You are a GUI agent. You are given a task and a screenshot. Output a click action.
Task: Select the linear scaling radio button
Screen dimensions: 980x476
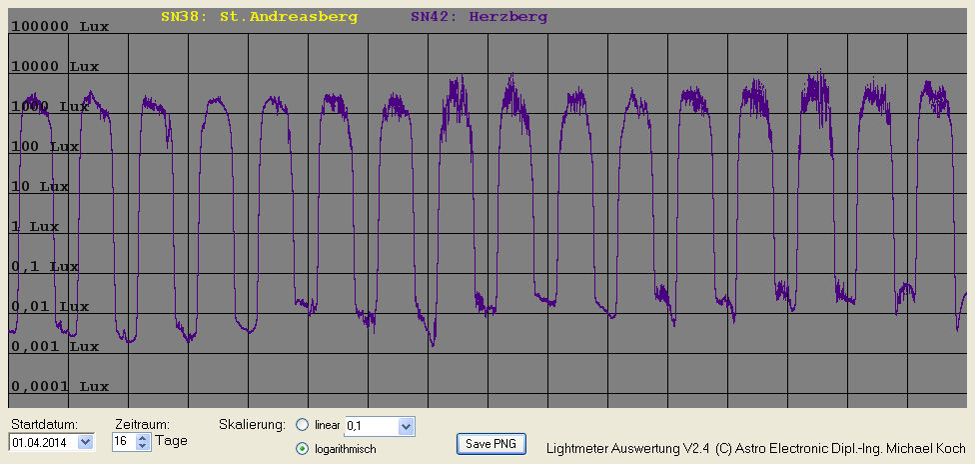[302, 425]
